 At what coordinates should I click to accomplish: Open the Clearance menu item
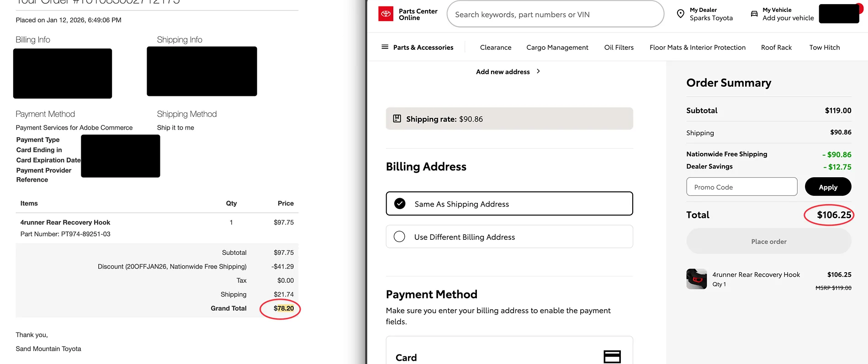point(495,47)
